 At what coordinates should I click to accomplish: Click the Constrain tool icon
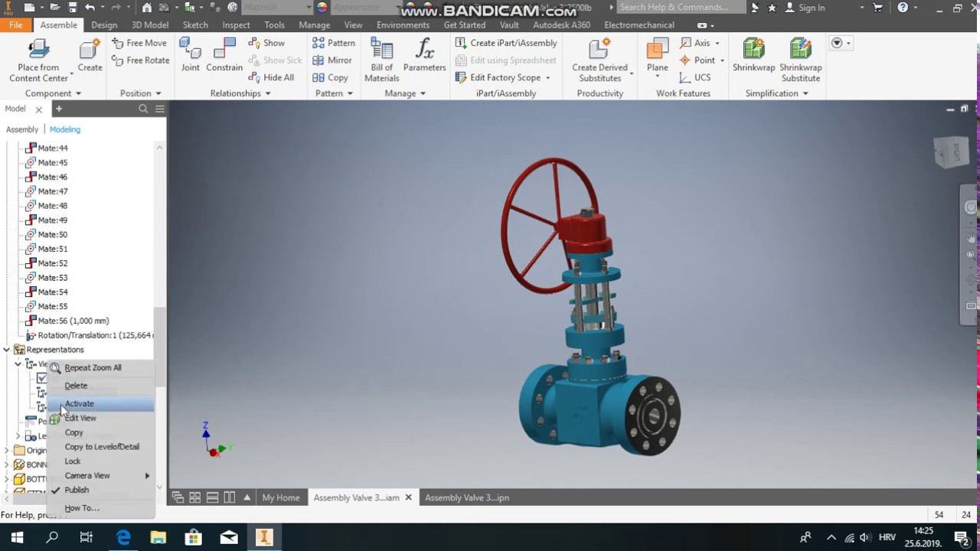224,49
